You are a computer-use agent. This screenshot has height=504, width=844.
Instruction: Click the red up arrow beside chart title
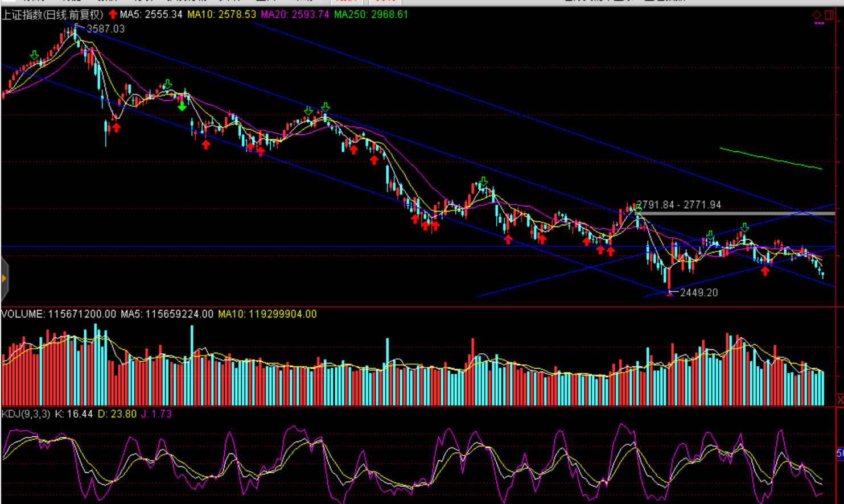(113, 14)
